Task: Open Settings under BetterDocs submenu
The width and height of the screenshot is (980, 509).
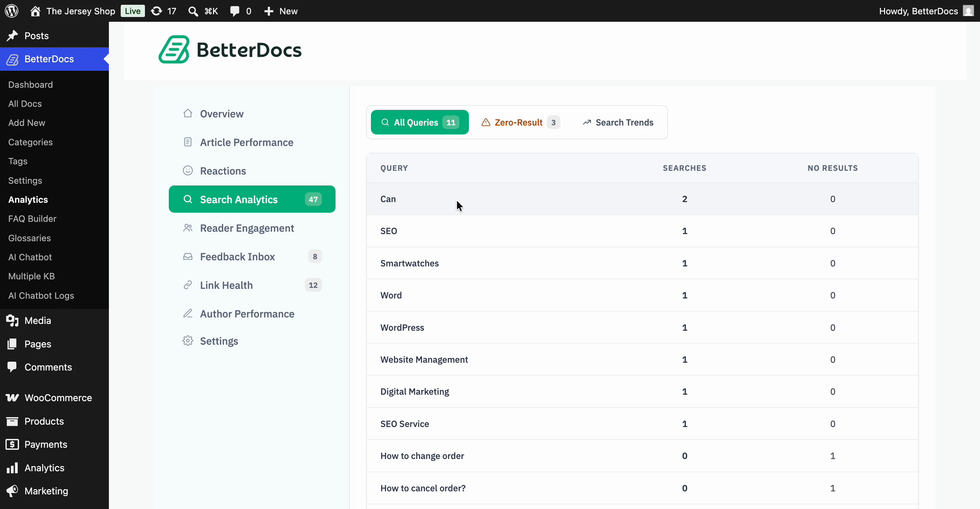Action: [x=25, y=180]
